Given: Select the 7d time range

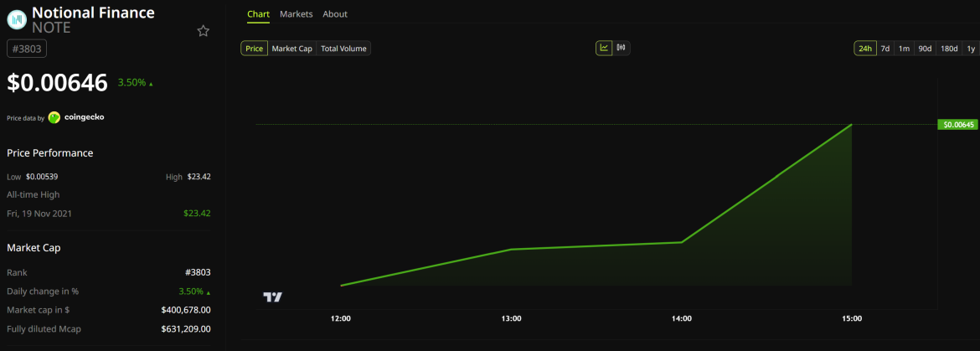Looking at the screenshot, I should (885, 48).
